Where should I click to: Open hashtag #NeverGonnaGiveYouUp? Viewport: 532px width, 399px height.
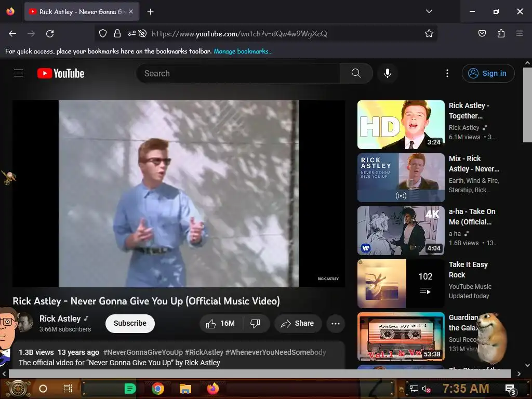143,352
